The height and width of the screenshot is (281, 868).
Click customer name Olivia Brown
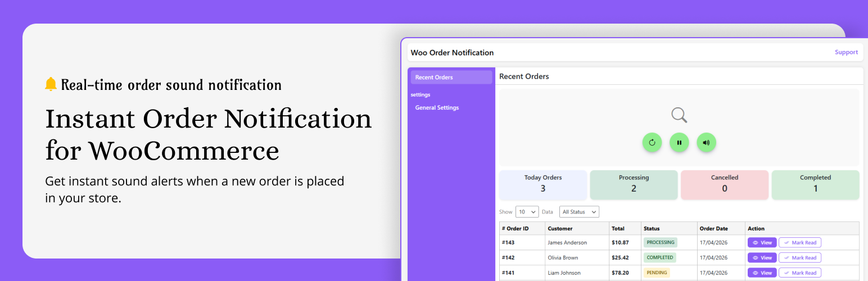pyautogui.click(x=563, y=258)
